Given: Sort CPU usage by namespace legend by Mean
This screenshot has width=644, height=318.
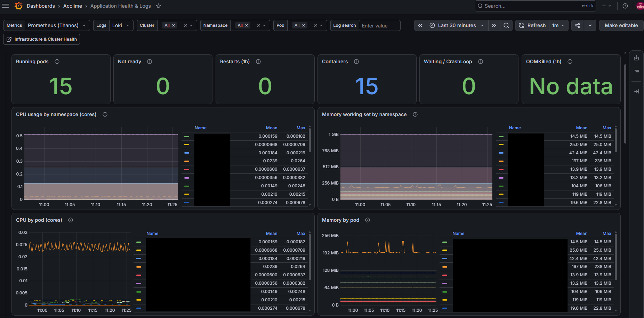Looking at the screenshot, I should pos(272,128).
